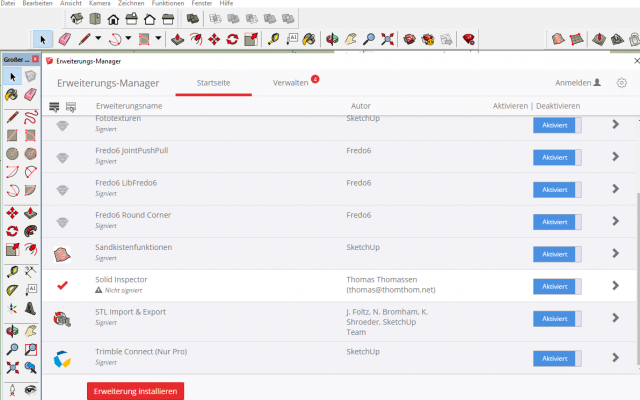Click the STL Import & Export extension icon
Viewport: 640px width, 400px height.
click(x=62, y=321)
